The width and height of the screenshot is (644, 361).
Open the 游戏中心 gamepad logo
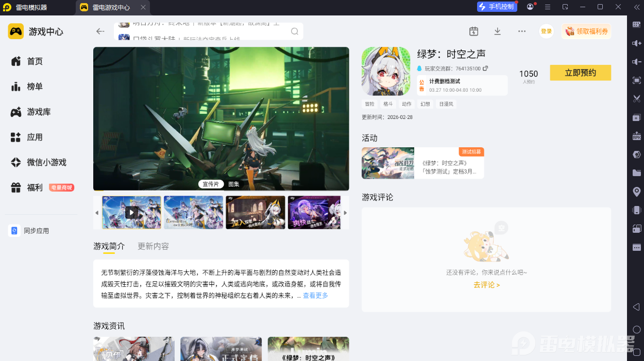16,31
